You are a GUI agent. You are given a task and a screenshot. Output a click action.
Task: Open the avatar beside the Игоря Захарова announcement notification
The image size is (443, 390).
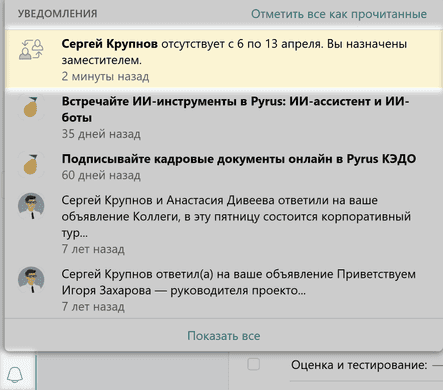(31, 280)
